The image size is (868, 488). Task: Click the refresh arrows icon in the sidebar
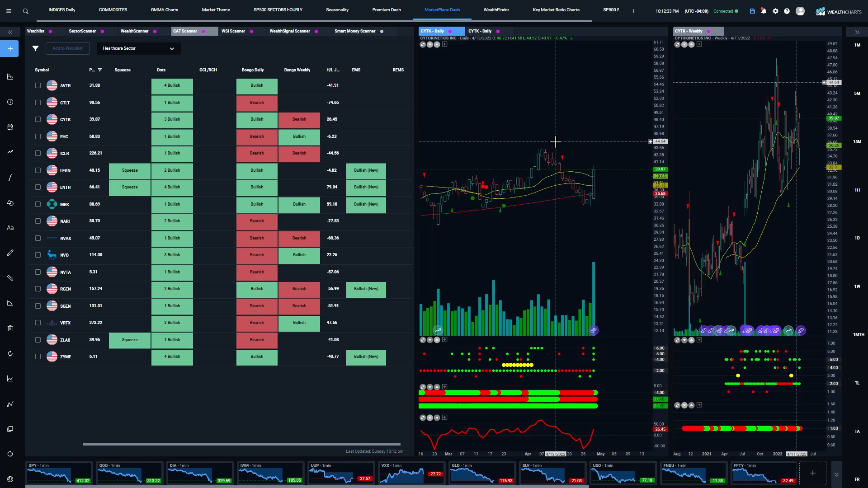tap(10, 353)
